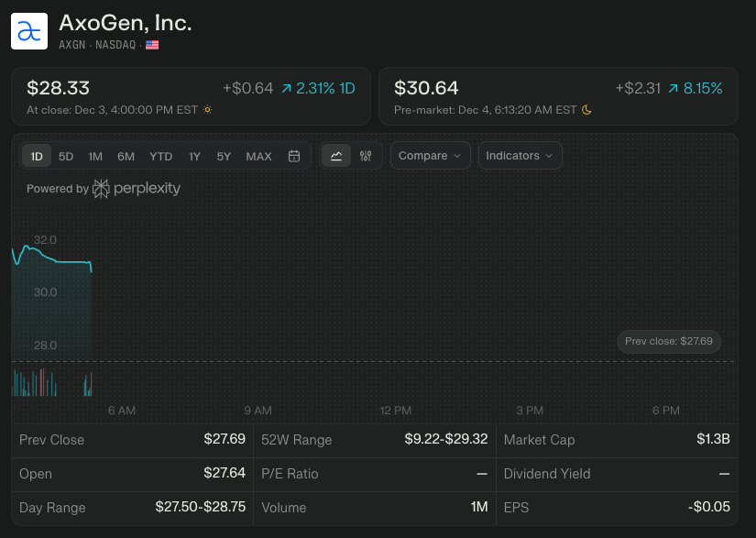Click the Volume value 1M

tap(479, 507)
